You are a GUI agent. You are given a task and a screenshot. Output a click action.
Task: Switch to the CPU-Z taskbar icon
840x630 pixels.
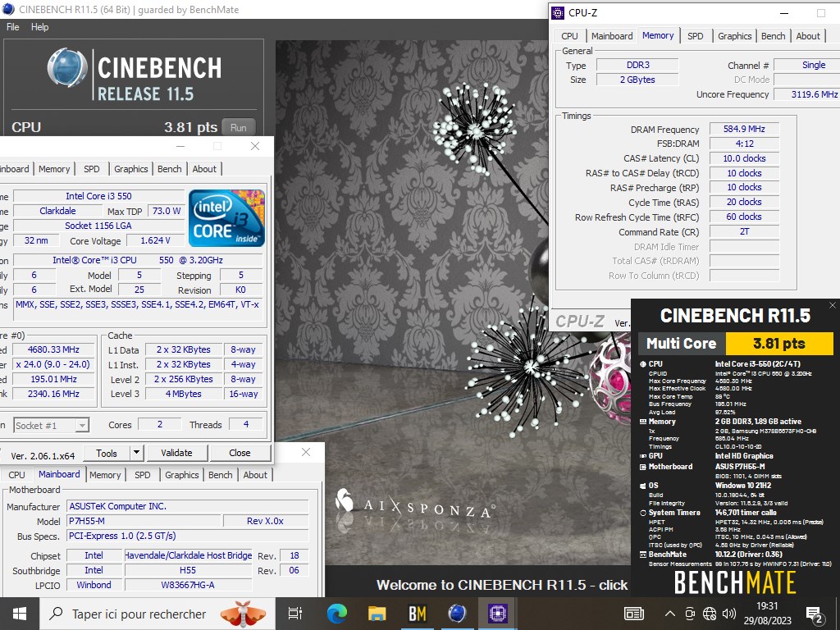tap(498, 614)
